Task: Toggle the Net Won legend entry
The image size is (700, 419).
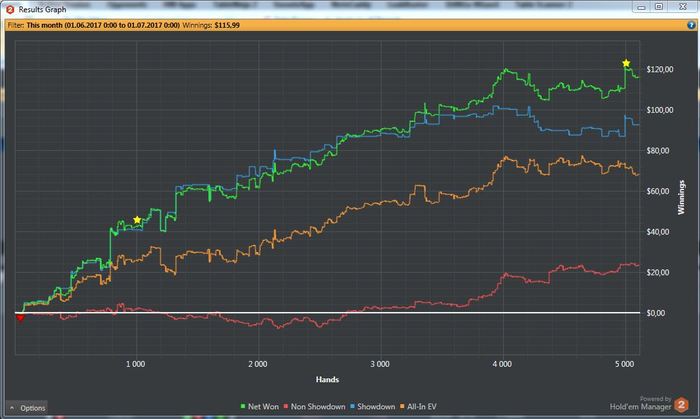Action: (x=259, y=407)
